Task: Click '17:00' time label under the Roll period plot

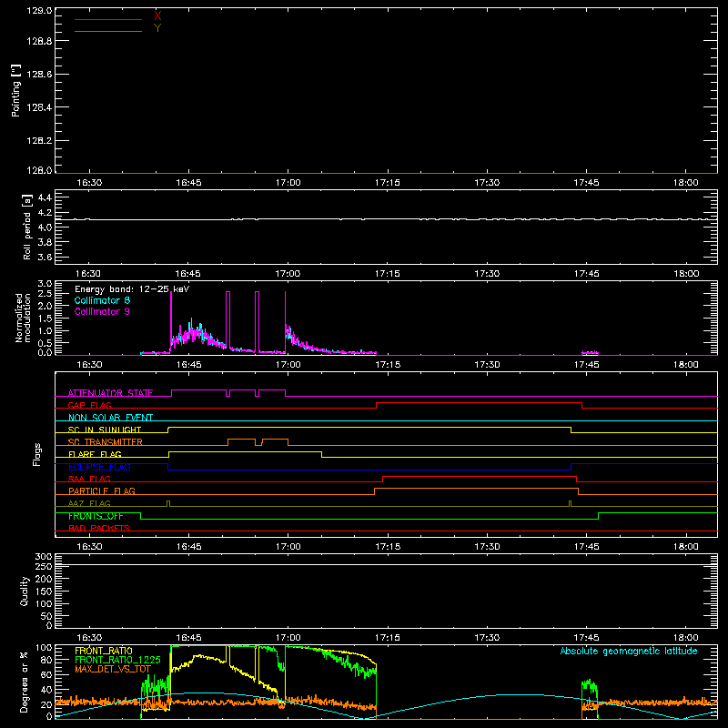Action: click(288, 274)
